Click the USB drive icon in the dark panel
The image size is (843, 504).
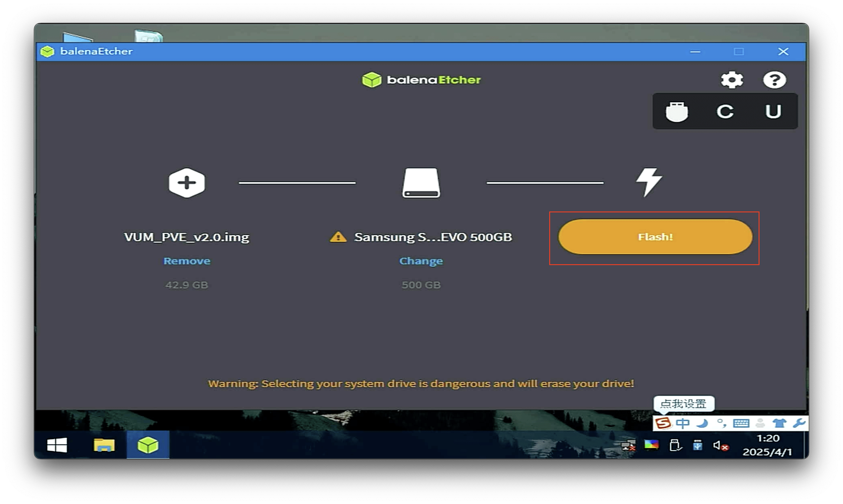coord(677,112)
